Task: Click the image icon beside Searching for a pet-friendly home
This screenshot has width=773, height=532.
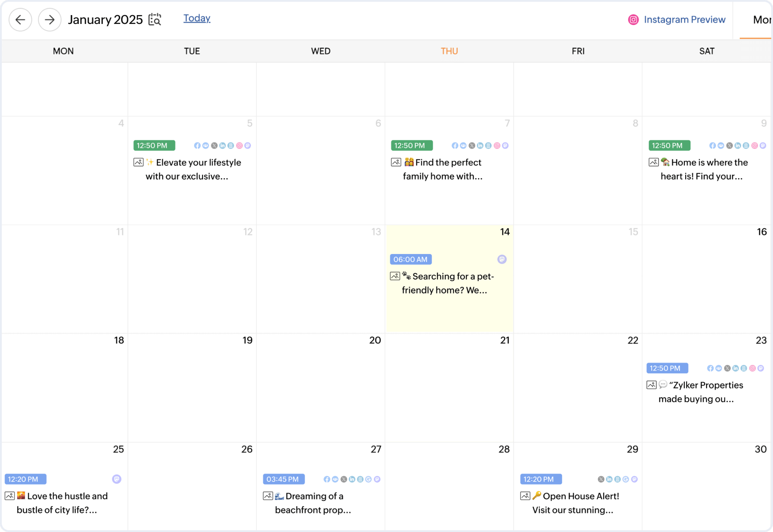Action: click(395, 276)
